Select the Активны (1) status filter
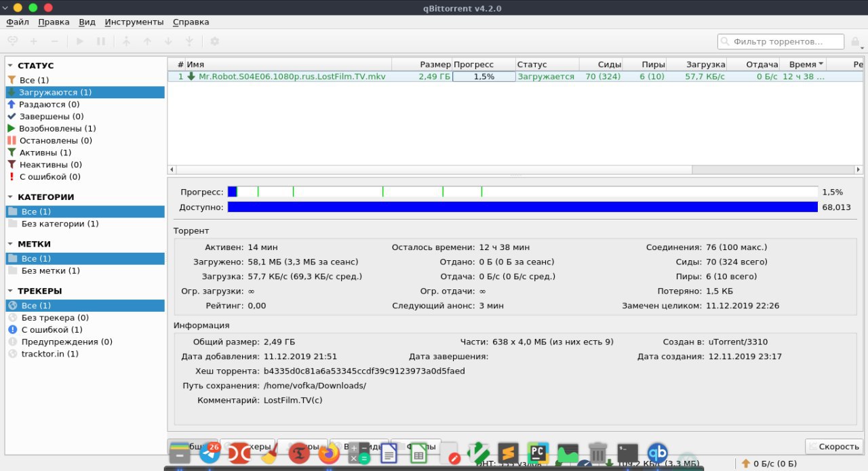 (85, 152)
